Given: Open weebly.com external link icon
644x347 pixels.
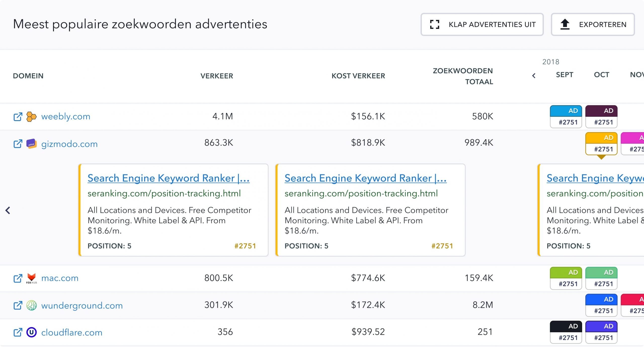Looking at the screenshot, I should 18,117.
